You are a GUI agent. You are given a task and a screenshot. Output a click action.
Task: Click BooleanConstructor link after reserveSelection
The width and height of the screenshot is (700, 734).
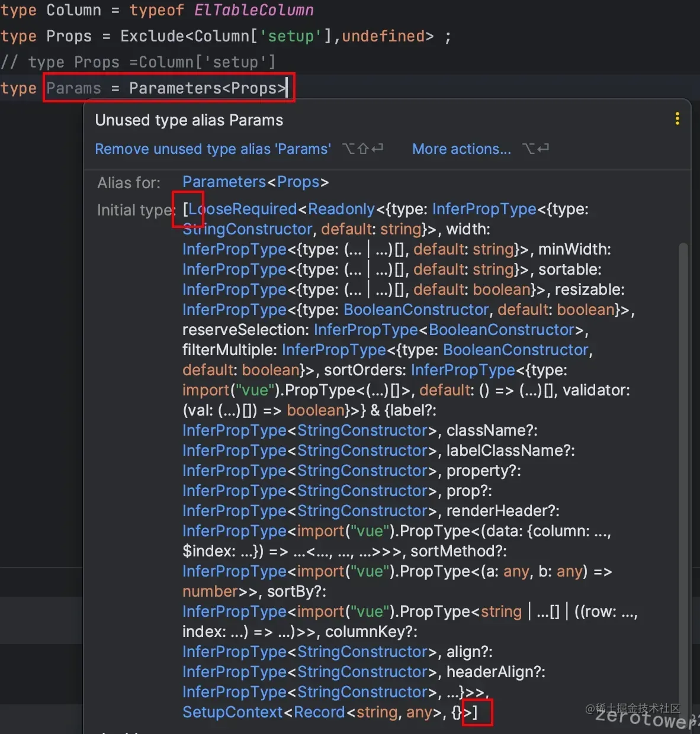coord(502,330)
